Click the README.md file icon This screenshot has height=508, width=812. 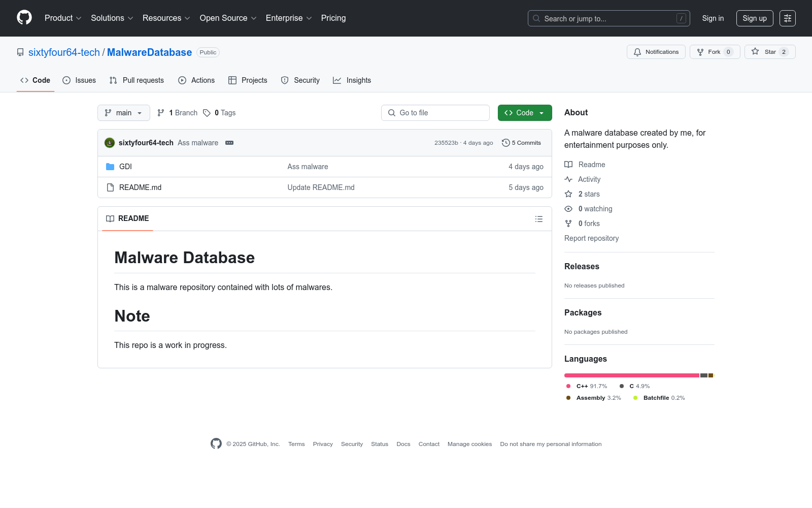point(110,187)
